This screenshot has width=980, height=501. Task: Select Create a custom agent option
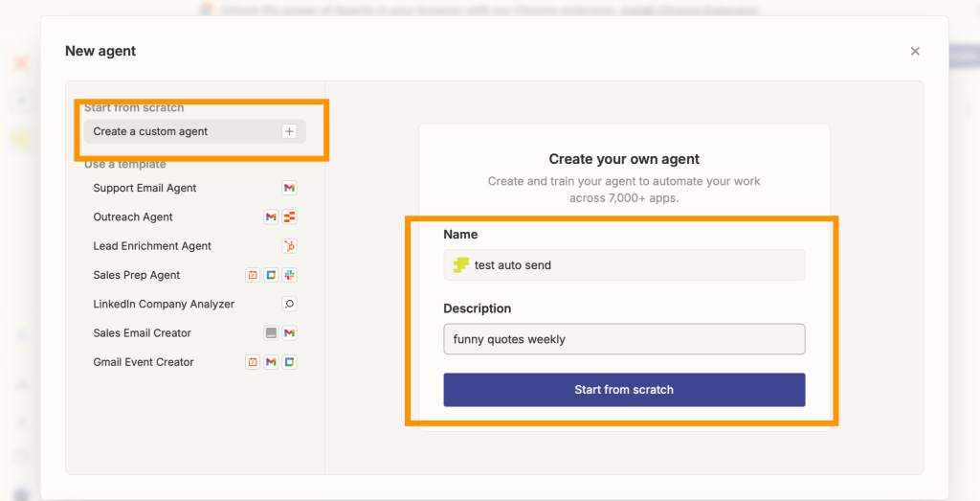(150, 131)
